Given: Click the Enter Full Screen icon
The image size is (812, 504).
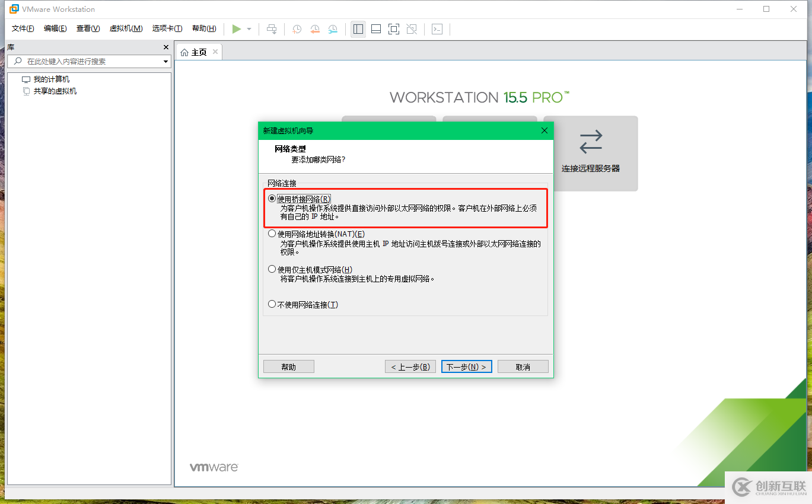Looking at the screenshot, I should [x=394, y=28].
